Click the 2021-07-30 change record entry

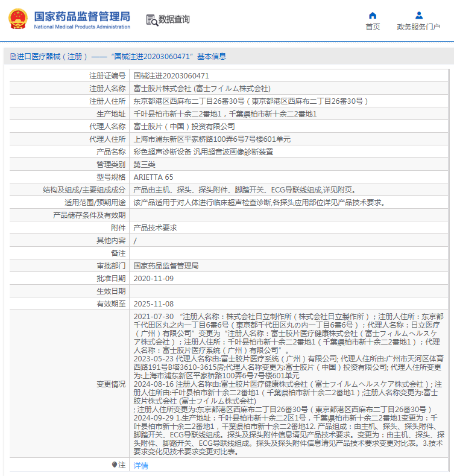[x=289, y=334]
